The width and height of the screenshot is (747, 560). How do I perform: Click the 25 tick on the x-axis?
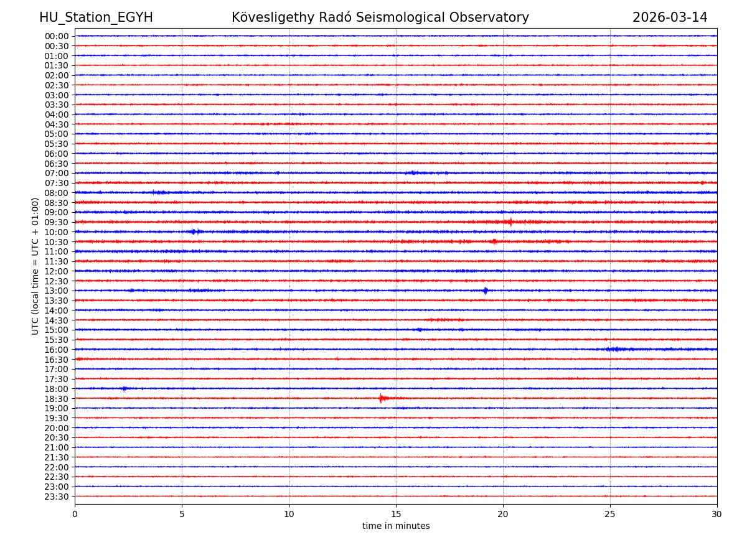610,514
